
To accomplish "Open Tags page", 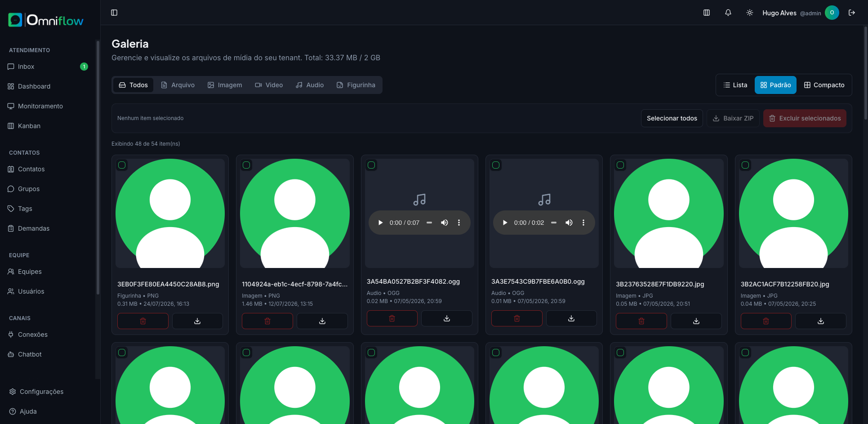I will [x=48, y=209].
